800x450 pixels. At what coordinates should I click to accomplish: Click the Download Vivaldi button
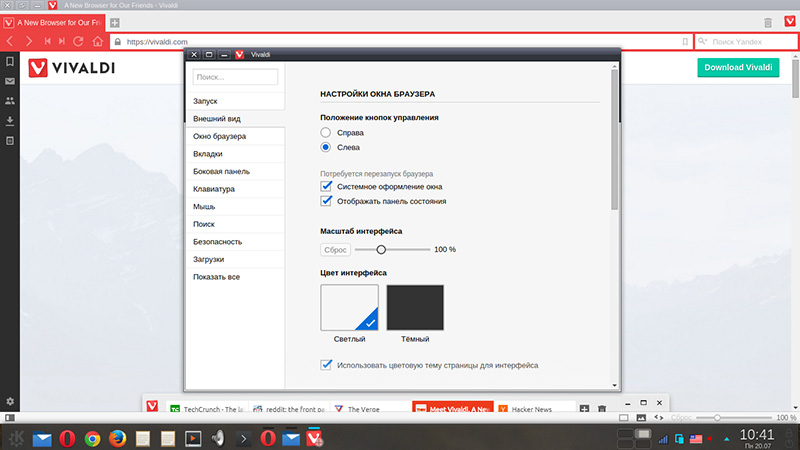[x=738, y=67]
